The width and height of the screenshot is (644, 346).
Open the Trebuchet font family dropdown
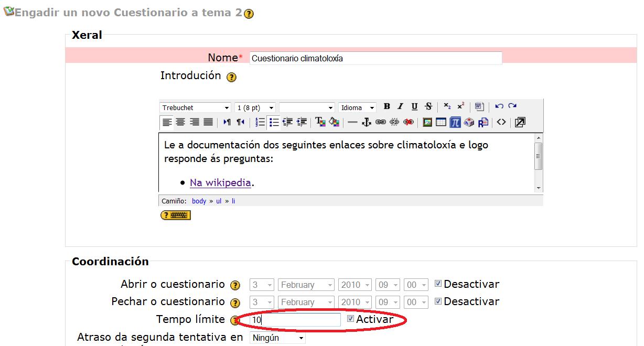195,107
